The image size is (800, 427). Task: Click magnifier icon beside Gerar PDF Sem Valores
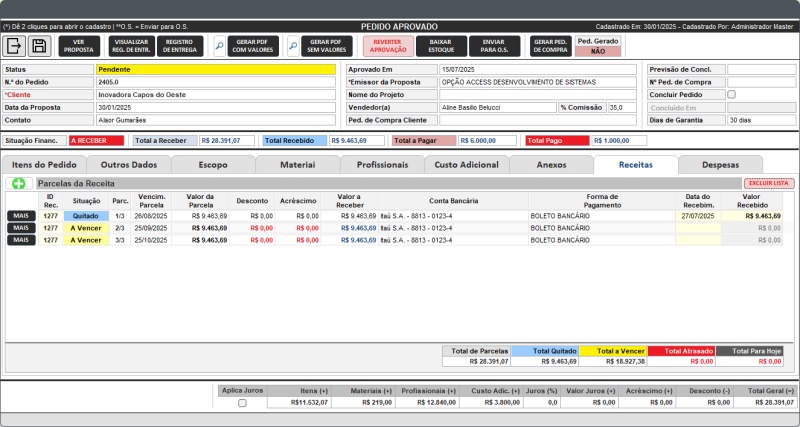click(292, 46)
